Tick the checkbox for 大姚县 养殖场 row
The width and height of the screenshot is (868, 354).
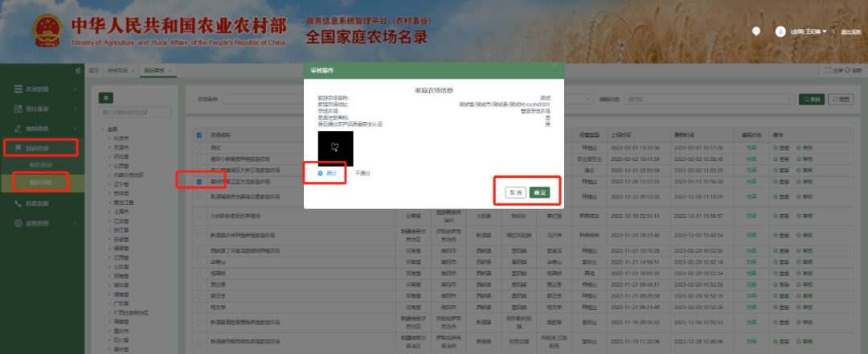(x=199, y=216)
